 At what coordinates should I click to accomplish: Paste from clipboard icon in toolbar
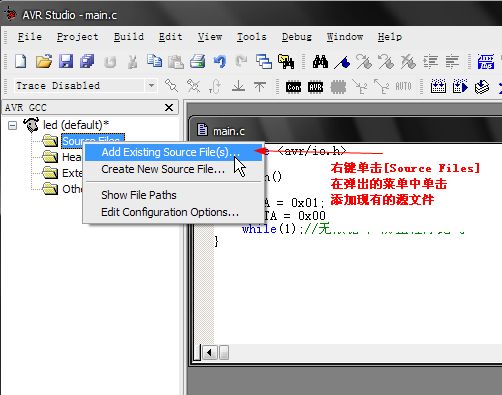[x=176, y=62]
